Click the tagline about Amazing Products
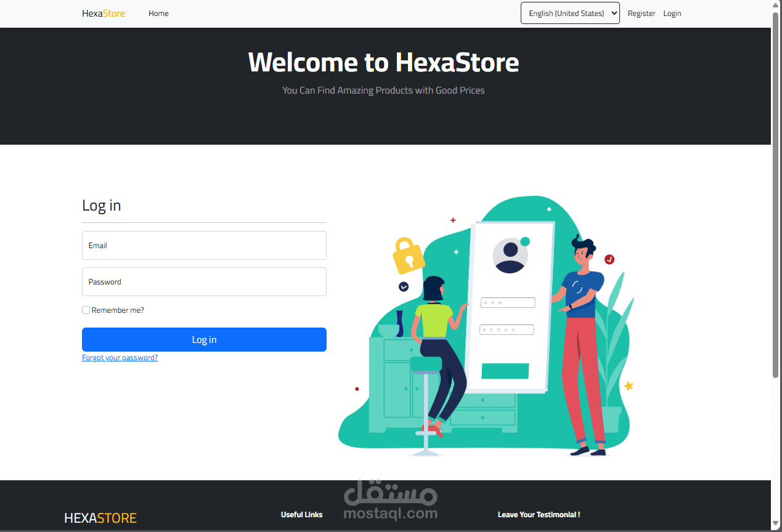This screenshot has height=532, width=782. click(383, 91)
